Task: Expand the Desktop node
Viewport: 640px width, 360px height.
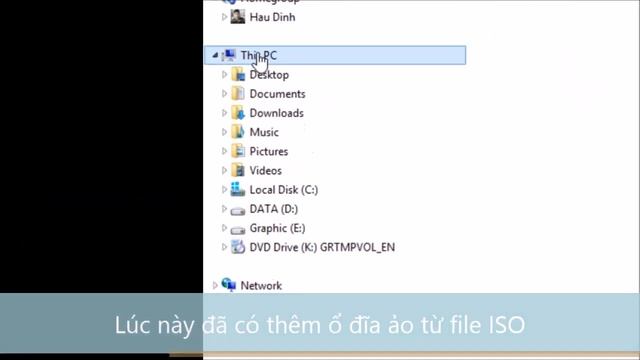Action: 224,74
